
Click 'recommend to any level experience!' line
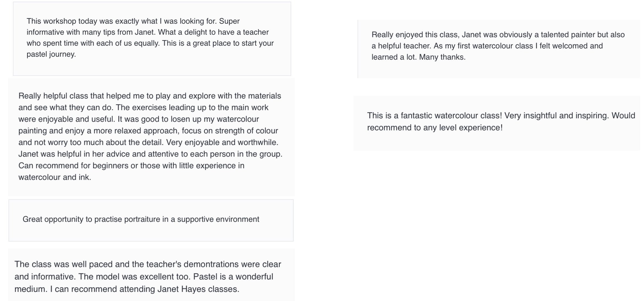click(x=435, y=128)
